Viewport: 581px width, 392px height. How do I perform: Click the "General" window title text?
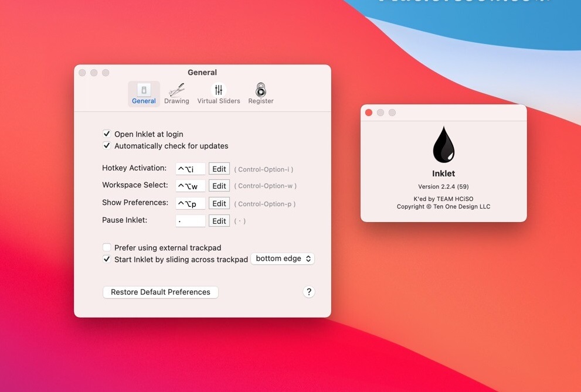pyautogui.click(x=202, y=73)
